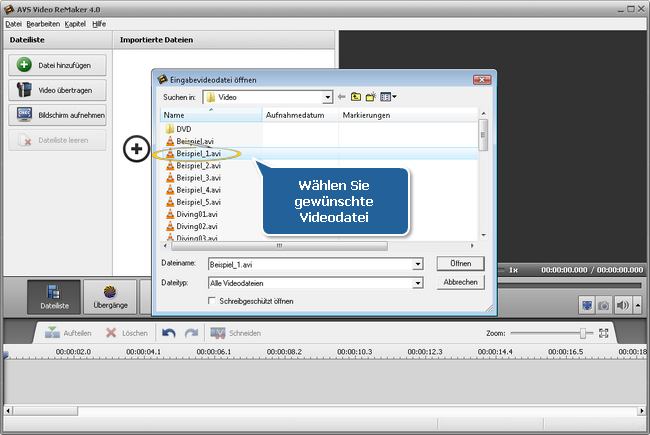Click the file list vertical scrollbar thumb
650x435 pixels.
coord(483,135)
